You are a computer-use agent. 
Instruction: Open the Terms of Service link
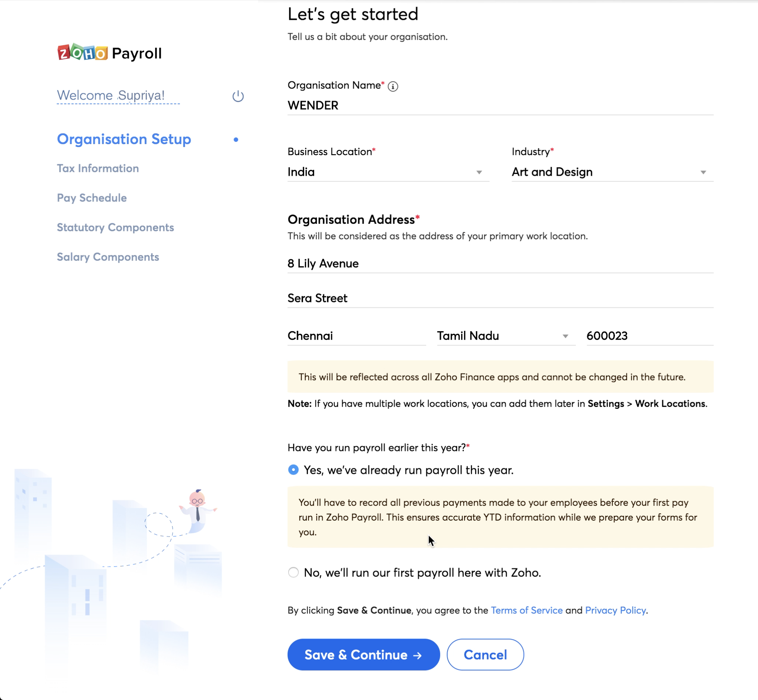526,610
